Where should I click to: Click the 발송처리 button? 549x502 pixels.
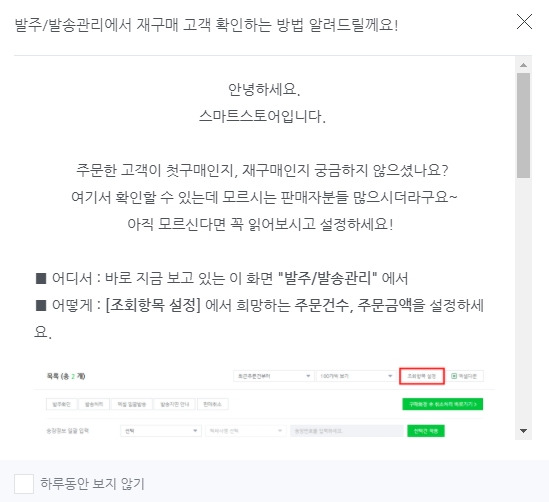94,404
